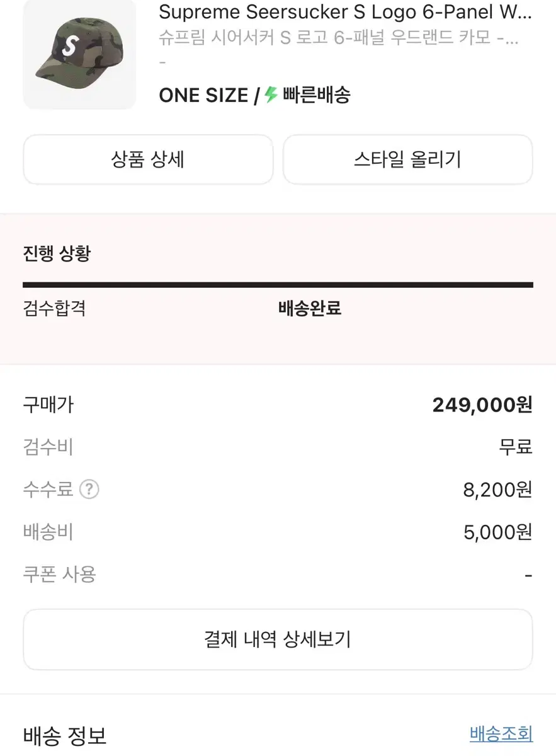Follow the 배송조회 link

[x=501, y=734]
